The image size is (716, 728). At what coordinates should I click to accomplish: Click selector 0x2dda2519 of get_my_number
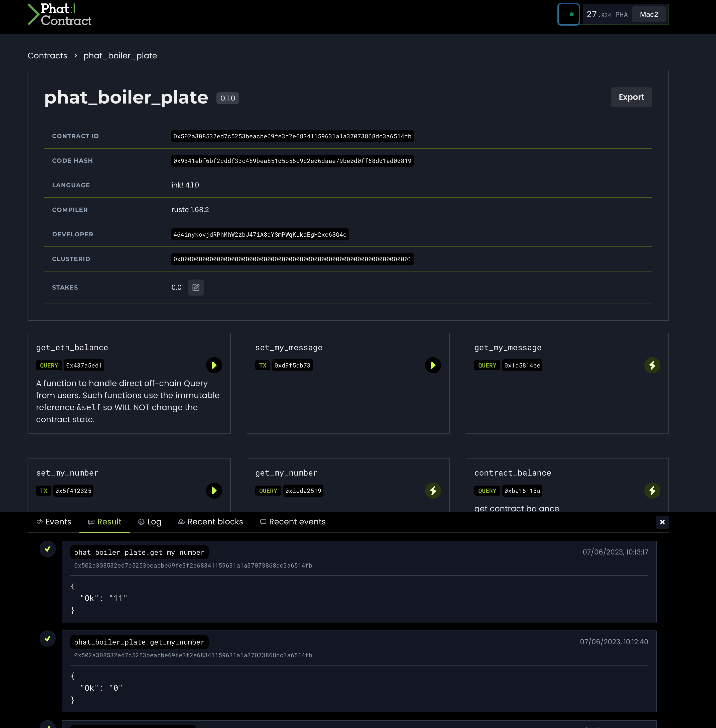pos(303,491)
